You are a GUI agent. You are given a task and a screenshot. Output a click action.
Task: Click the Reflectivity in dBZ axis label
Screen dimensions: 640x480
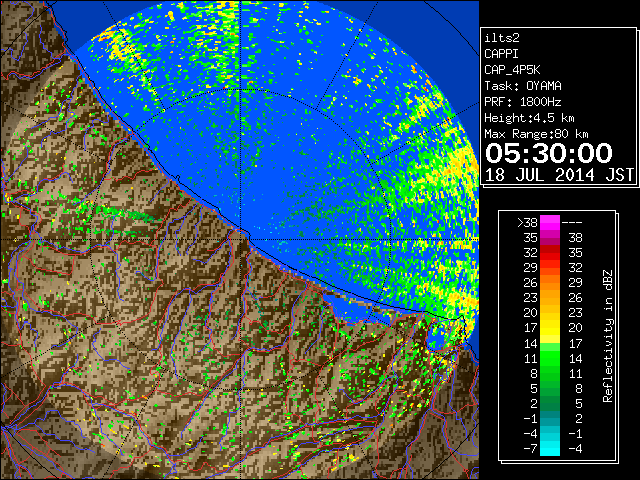(x=607, y=336)
